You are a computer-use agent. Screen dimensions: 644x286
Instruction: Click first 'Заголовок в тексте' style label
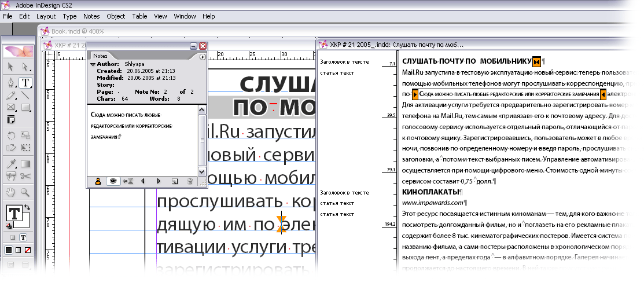tap(345, 62)
